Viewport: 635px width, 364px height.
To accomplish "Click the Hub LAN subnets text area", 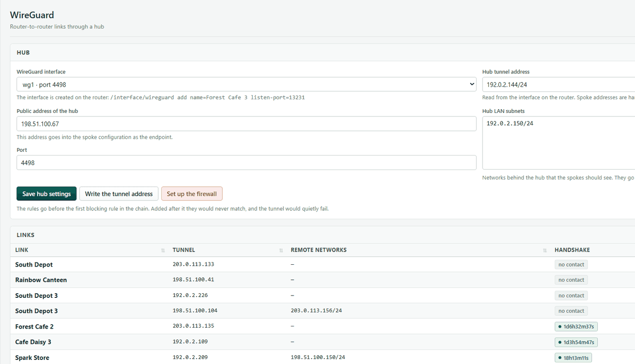I will 558,143.
